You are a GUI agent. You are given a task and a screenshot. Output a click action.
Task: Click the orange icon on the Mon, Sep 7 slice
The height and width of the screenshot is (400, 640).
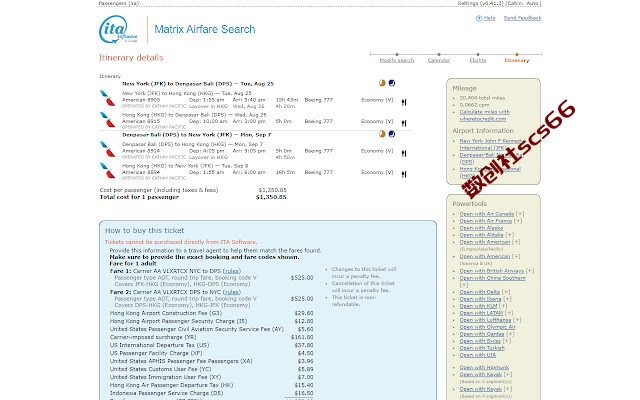coord(382,134)
